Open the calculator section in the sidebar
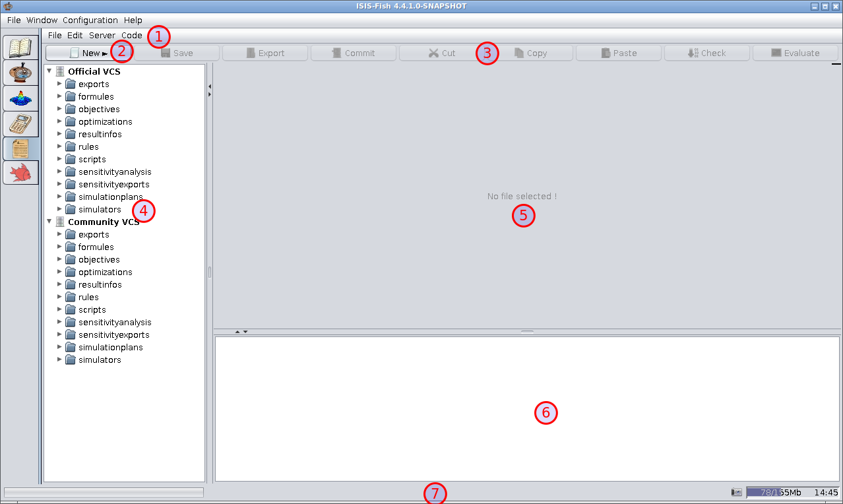 (x=20, y=123)
